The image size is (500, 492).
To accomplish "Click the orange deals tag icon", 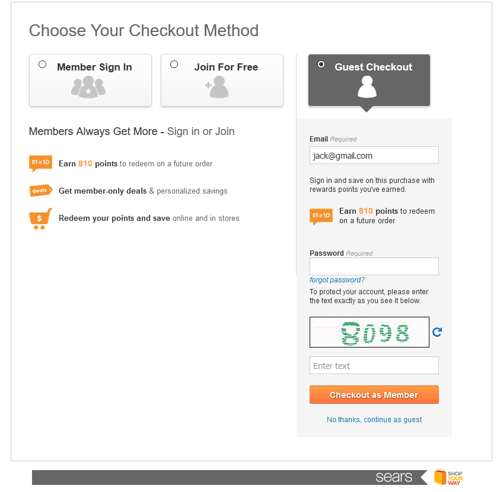I will click(x=40, y=191).
